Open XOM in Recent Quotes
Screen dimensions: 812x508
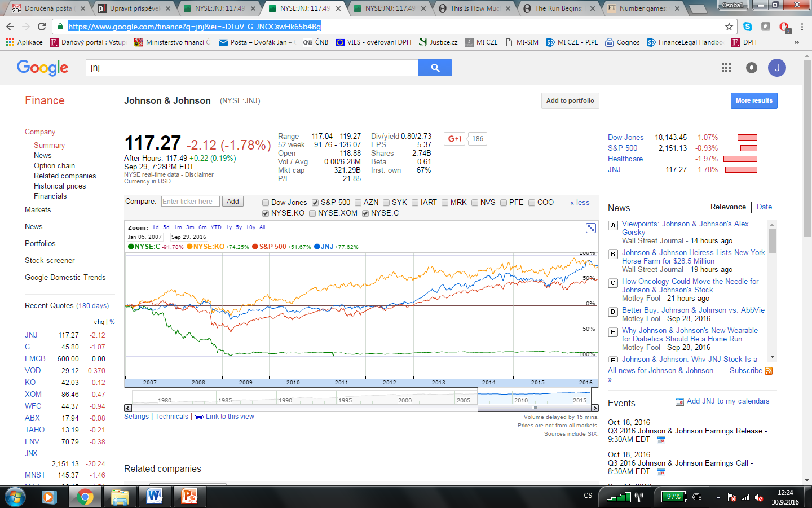33,395
